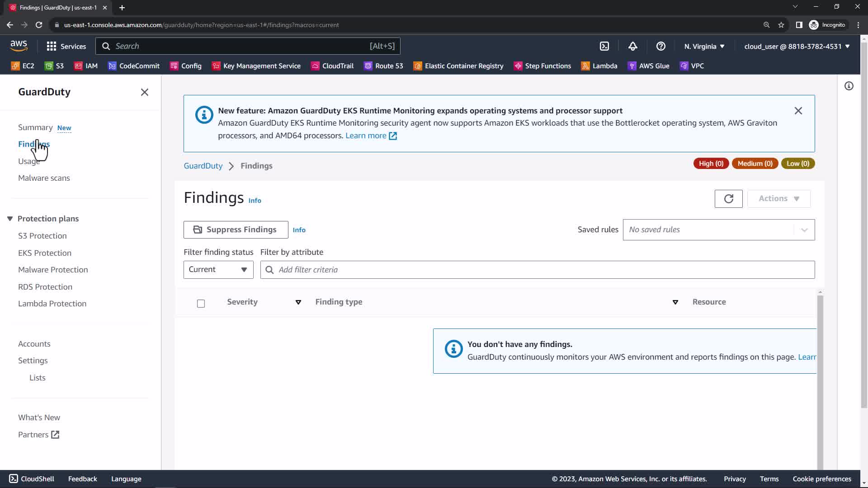Open the info panel icon at right edge
868x488 pixels.
pyautogui.click(x=849, y=86)
